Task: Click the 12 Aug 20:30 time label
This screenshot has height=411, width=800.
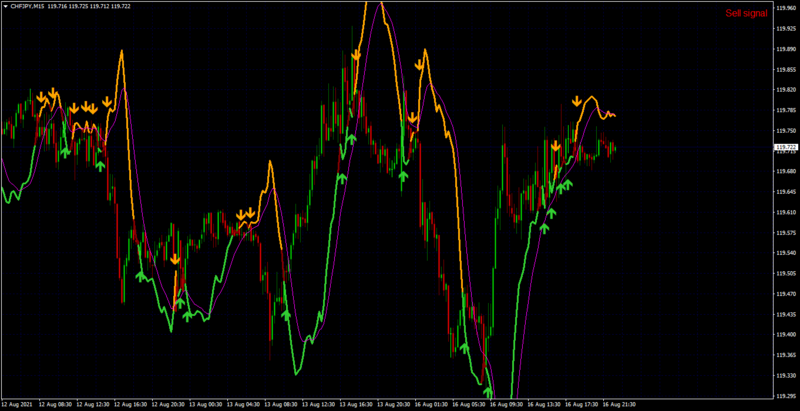Action: click(x=168, y=404)
